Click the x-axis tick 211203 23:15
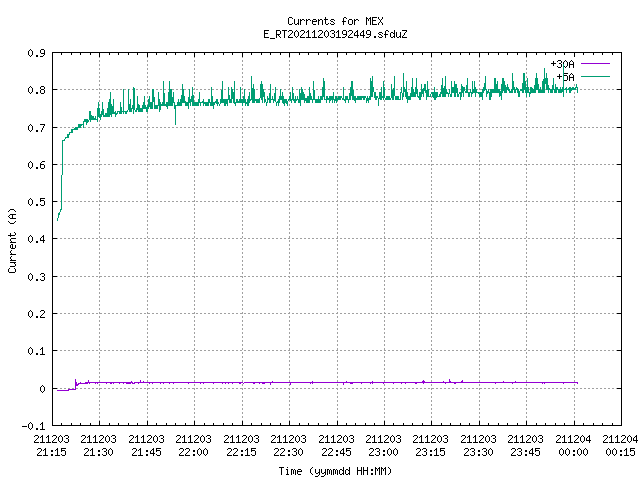The image size is (640, 480). [x=431, y=445]
